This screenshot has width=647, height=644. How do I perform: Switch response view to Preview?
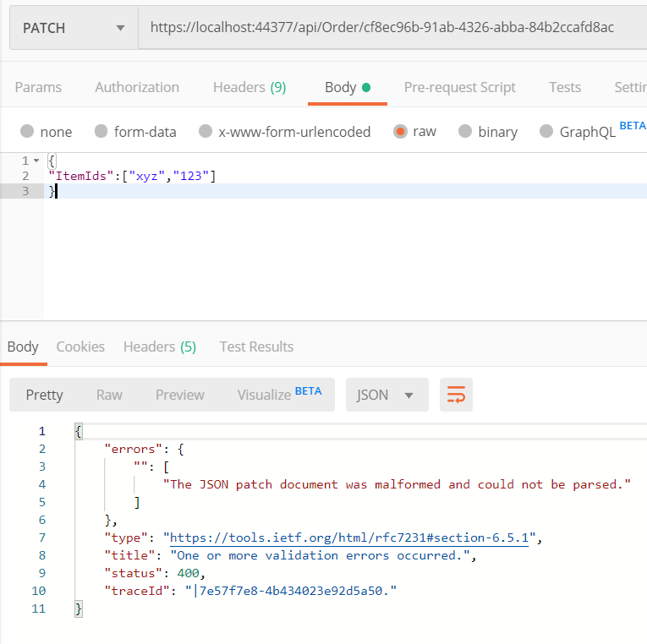pos(179,395)
